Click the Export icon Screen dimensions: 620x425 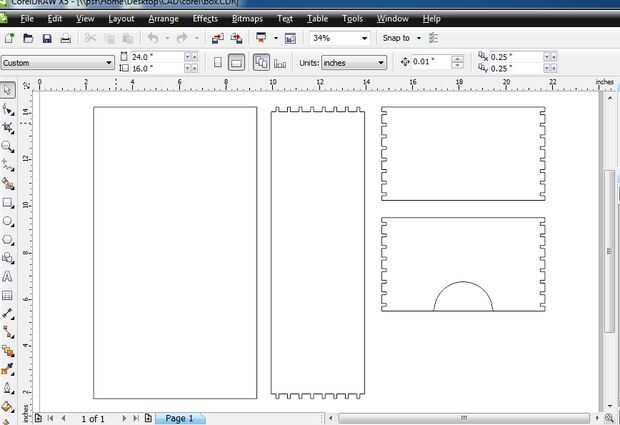point(237,38)
